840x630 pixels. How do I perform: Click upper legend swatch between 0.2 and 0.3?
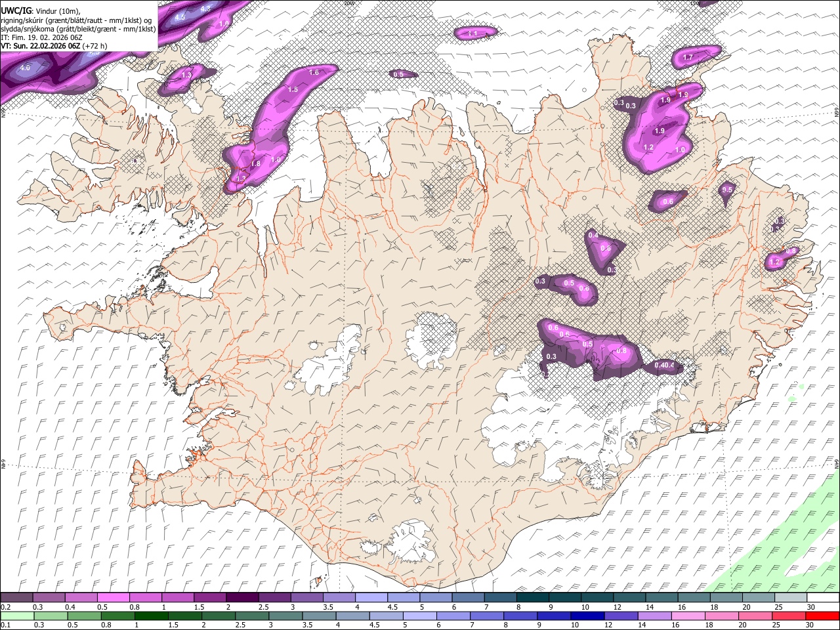point(16,598)
